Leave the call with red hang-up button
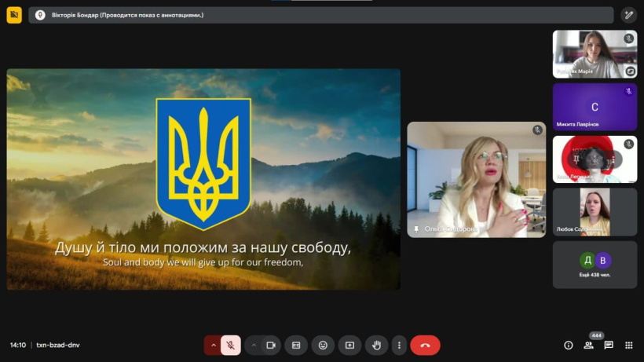The width and height of the screenshot is (644, 362). click(425, 346)
